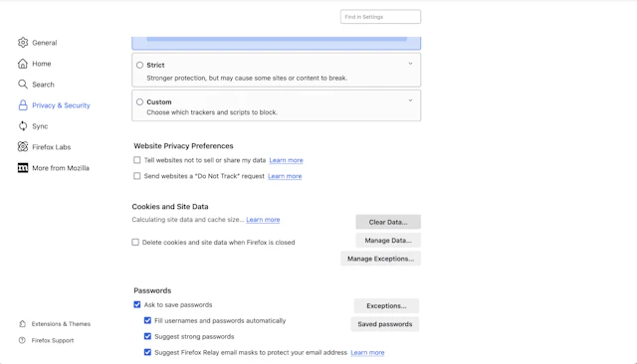Select the Custom protection radio button

tap(139, 101)
